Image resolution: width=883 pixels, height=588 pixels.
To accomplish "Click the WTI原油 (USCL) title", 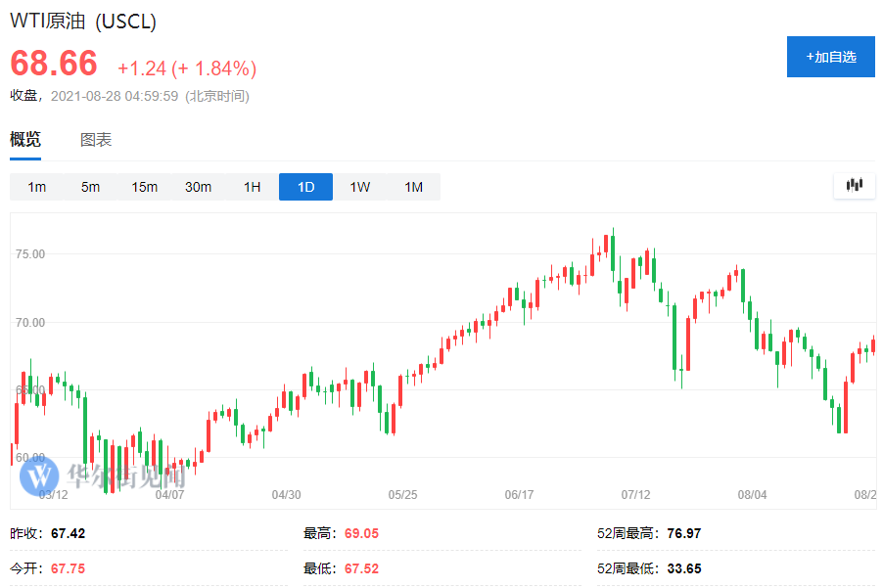I will coord(83,22).
